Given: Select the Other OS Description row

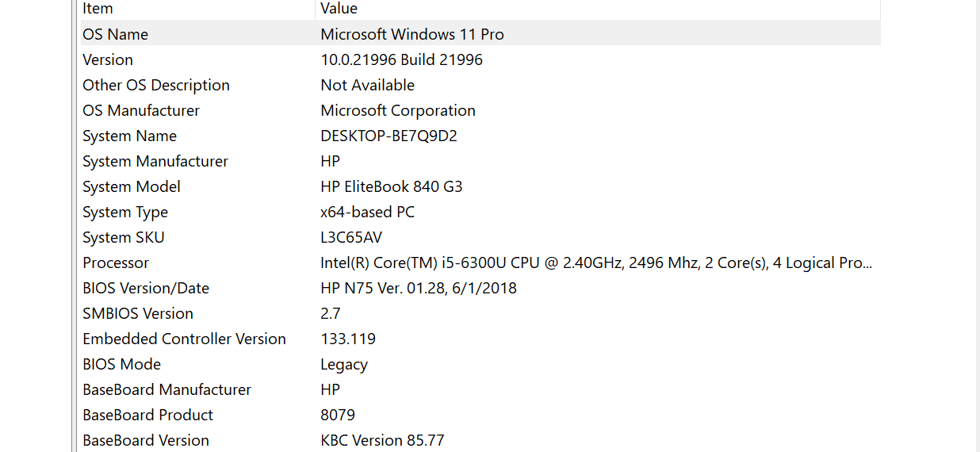Looking at the screenshot, I should (156, 85).
